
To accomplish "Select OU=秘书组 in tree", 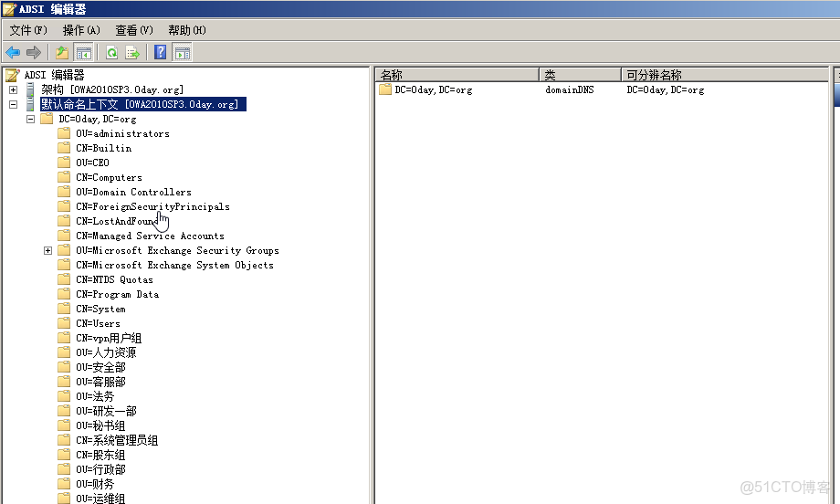I will (x=100, y=425).
